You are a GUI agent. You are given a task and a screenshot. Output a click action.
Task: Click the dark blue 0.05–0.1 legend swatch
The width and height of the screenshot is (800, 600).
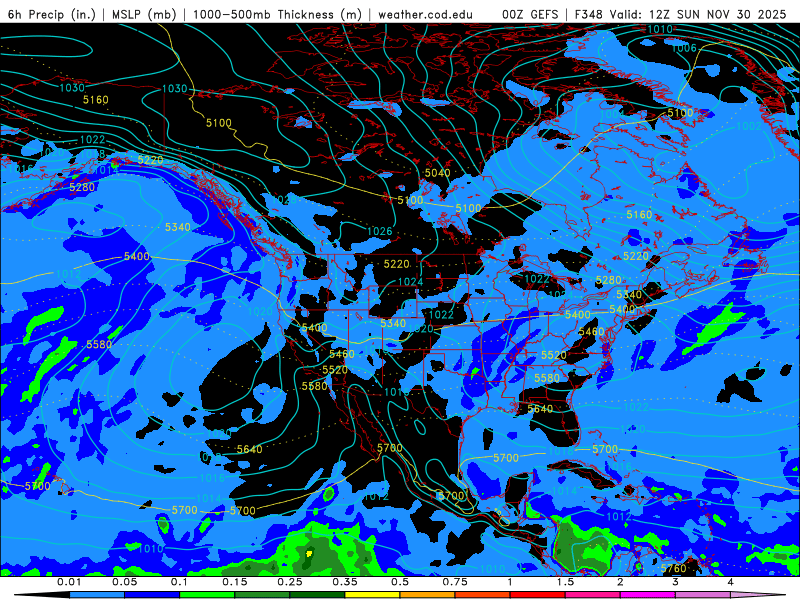(152, 595)
